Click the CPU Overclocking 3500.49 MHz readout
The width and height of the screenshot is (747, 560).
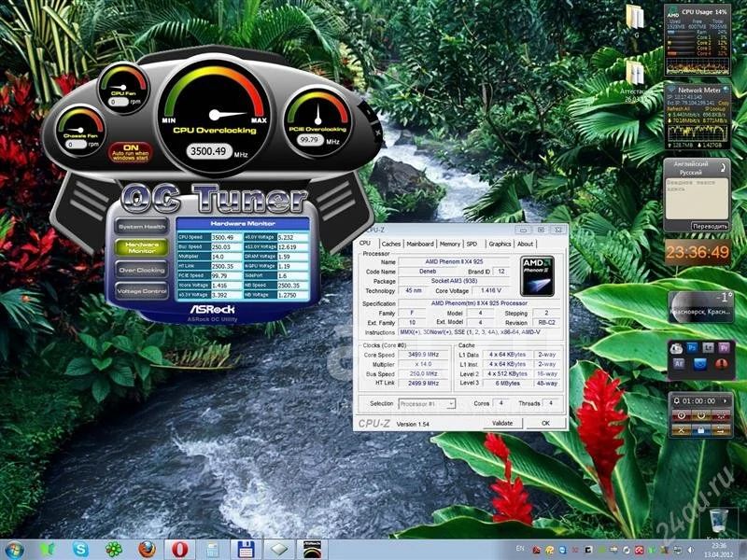(x=208, y=151)
